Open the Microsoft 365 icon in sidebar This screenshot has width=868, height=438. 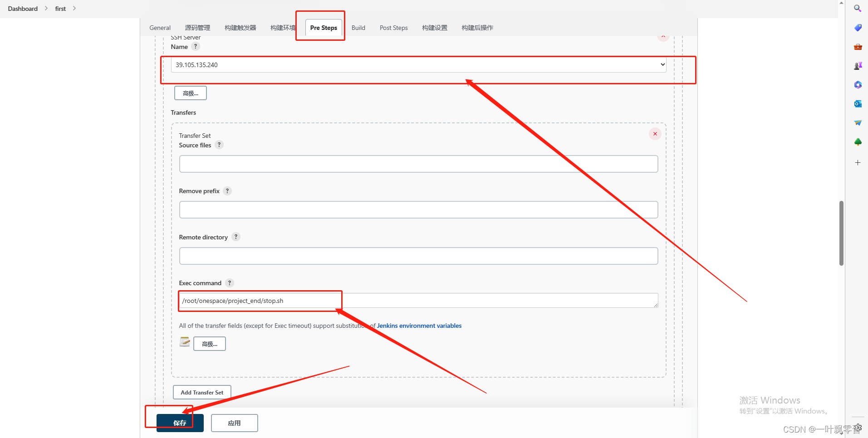(x=858, y=85)
